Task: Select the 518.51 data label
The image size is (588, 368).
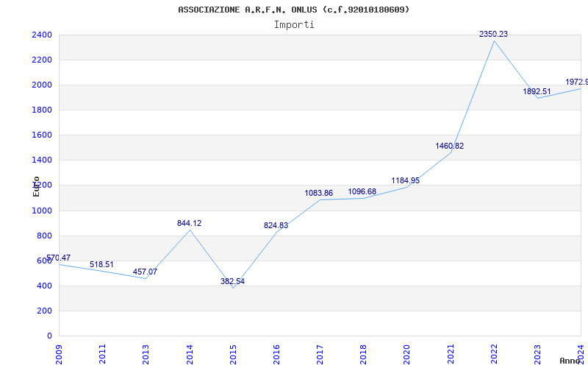Action: tap(101, 264)
